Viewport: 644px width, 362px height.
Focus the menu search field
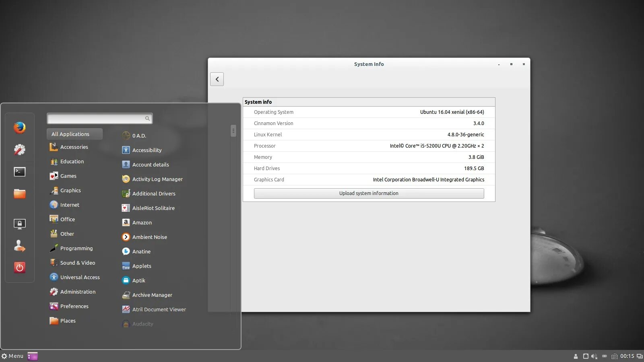coord(99,118)
